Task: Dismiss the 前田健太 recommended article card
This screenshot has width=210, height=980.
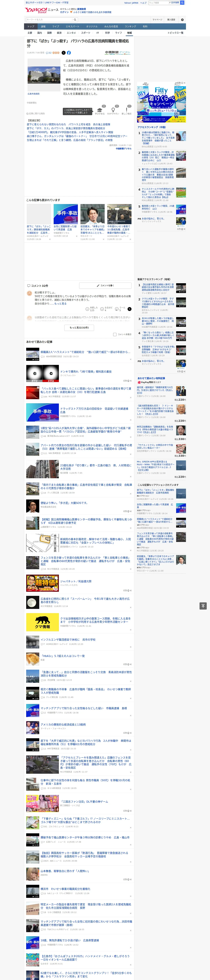Action: coord(103,239)
